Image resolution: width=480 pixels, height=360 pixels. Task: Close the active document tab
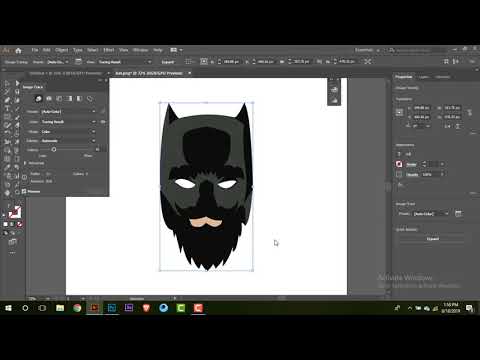(x=189, y=73)
